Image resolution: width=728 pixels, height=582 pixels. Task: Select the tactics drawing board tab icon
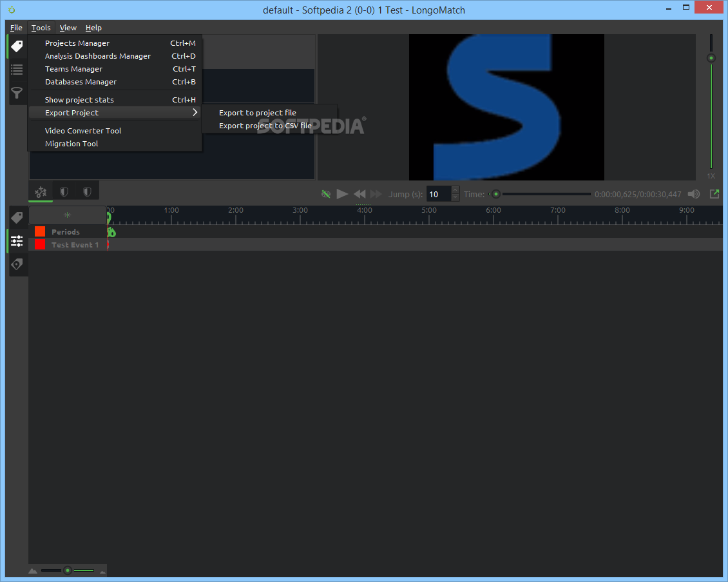point(41,192)
